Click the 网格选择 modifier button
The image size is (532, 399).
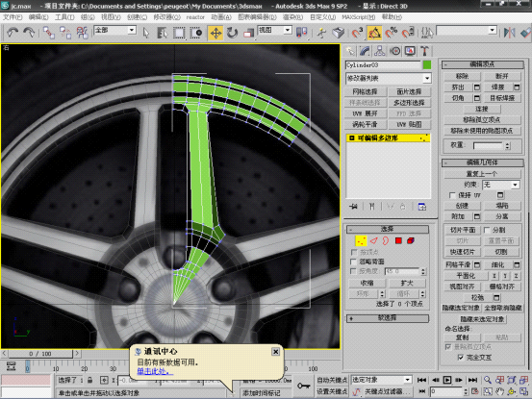(x=365, y=91)
